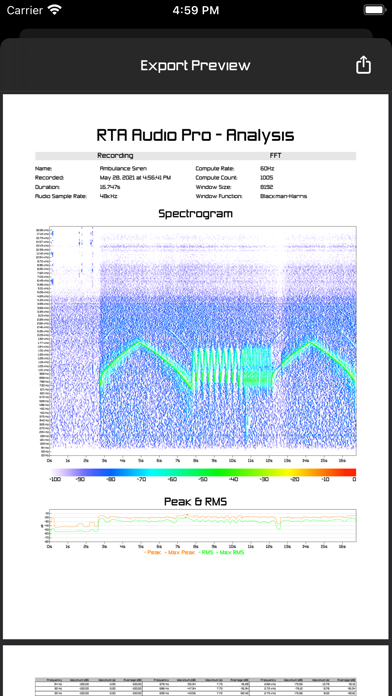Tap the Carrier label in status bar

[x=25, y=10]
